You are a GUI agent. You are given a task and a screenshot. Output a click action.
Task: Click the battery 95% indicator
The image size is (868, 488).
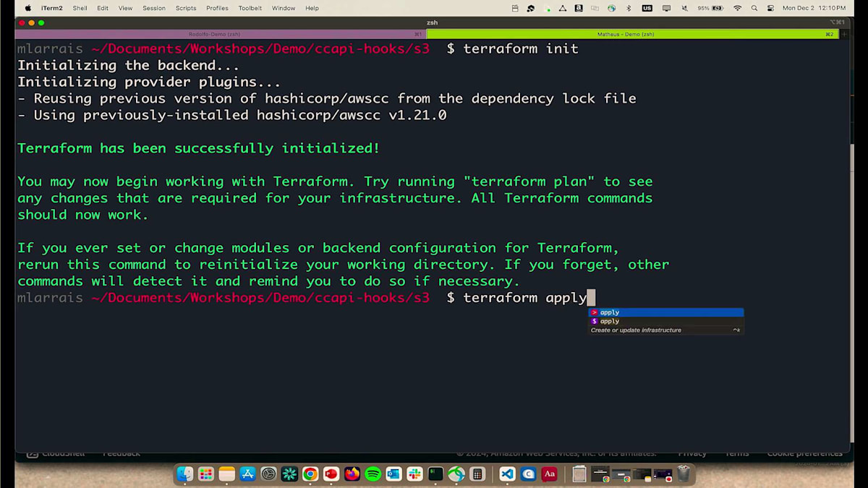[x=710, y=8]
